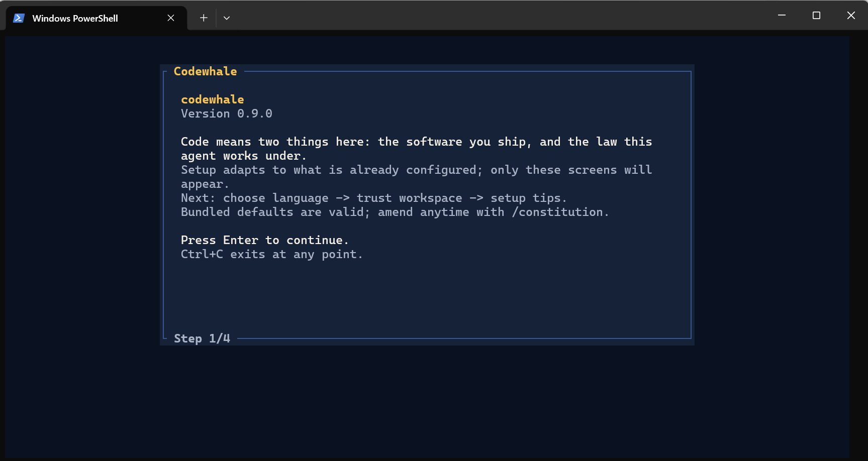Minimize the Windows Terminal window
This screenshot has height=461, width=868.
(x=782, y=16)
